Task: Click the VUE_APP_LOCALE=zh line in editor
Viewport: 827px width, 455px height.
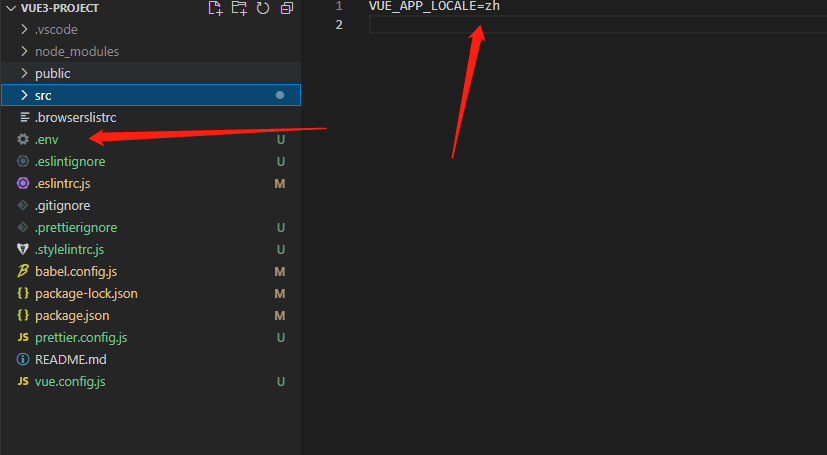Action: tap(434, 6)
